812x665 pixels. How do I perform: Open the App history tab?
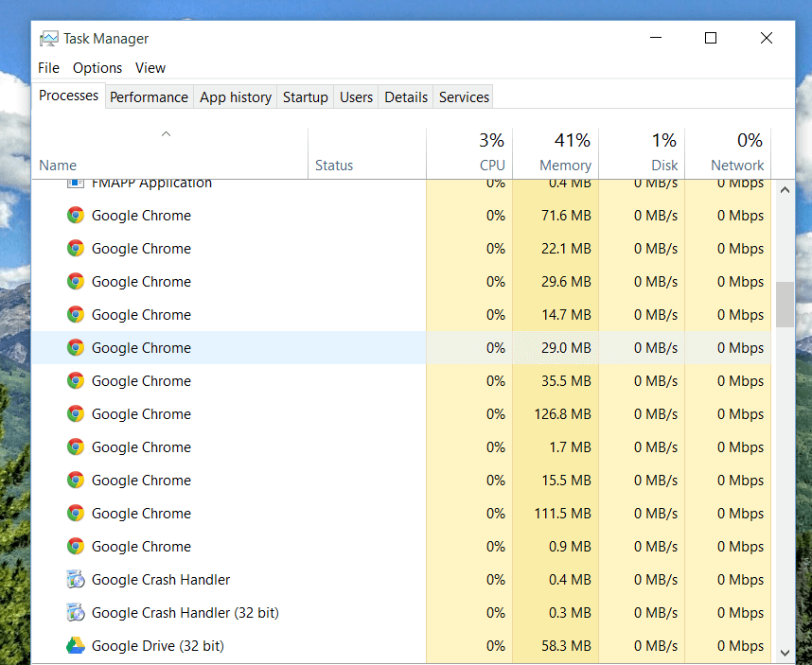tap(236, 97)
